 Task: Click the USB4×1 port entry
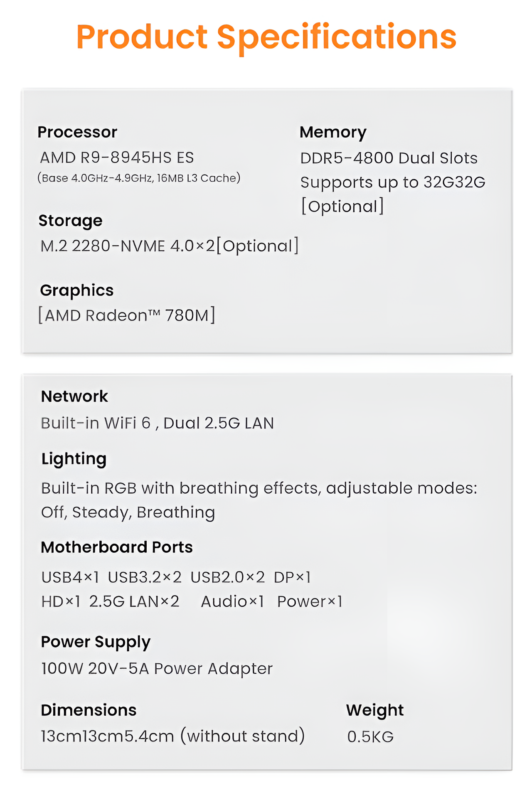click(x=70, y=577)
